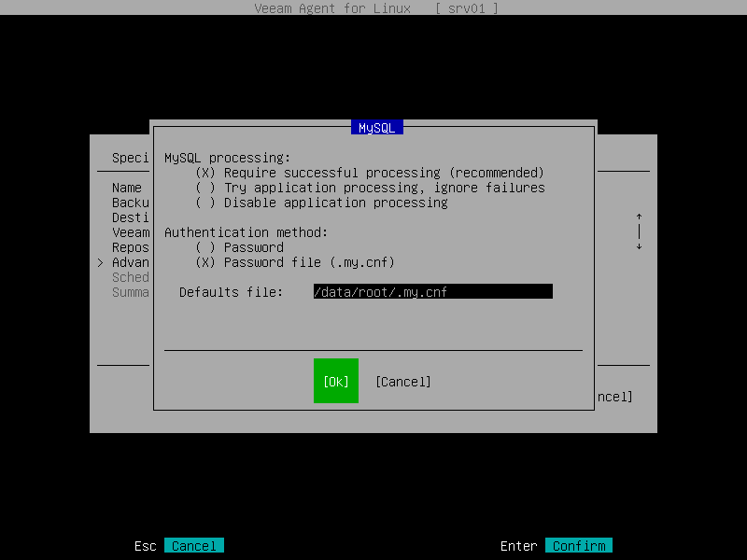Click the '[ srv01 ]' hostname text
This screenshot has height=560, width=747.
tap(466, 8)
